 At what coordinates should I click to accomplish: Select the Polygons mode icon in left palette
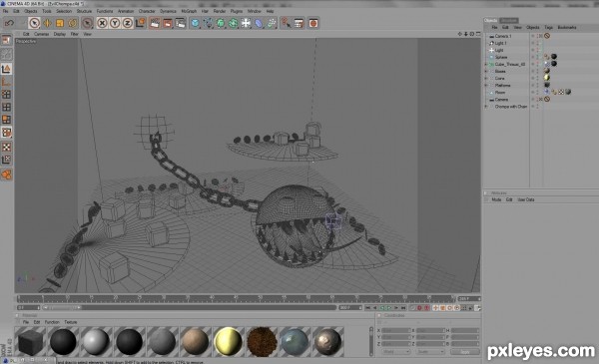click(x=6, y=120)
